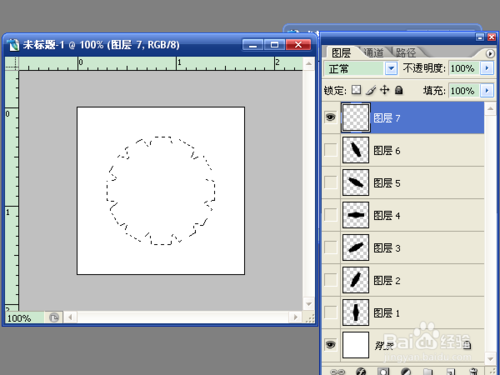The width and height of the screenshot is (500, 375).
Task: Open layers panel options menu button
Action: tap(490, 53)
